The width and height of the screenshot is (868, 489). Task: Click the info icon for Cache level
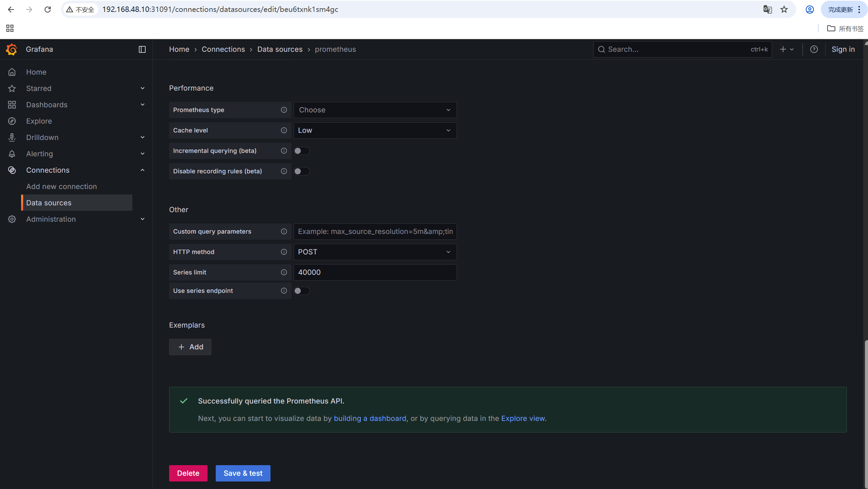click(x=284, y=130)
